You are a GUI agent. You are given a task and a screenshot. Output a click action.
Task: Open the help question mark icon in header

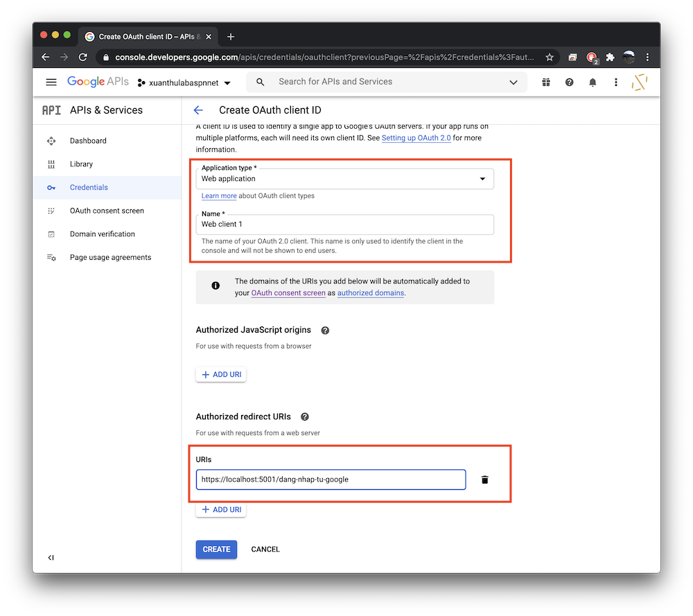point(569,82)
